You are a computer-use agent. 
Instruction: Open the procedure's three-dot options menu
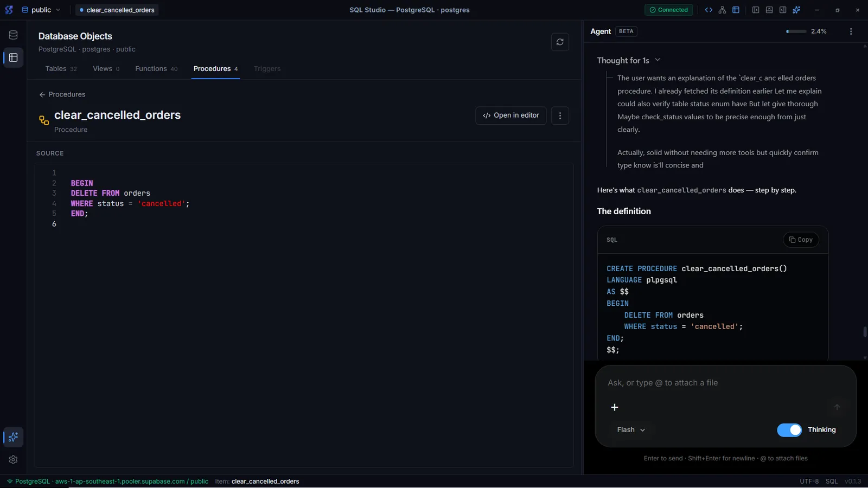point(560,115)
